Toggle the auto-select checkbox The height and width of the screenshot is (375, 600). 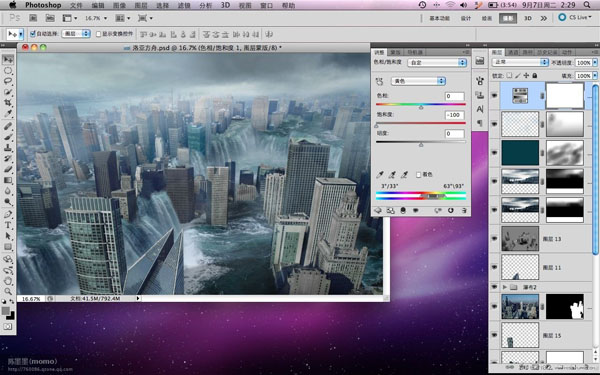click(33, 34)
